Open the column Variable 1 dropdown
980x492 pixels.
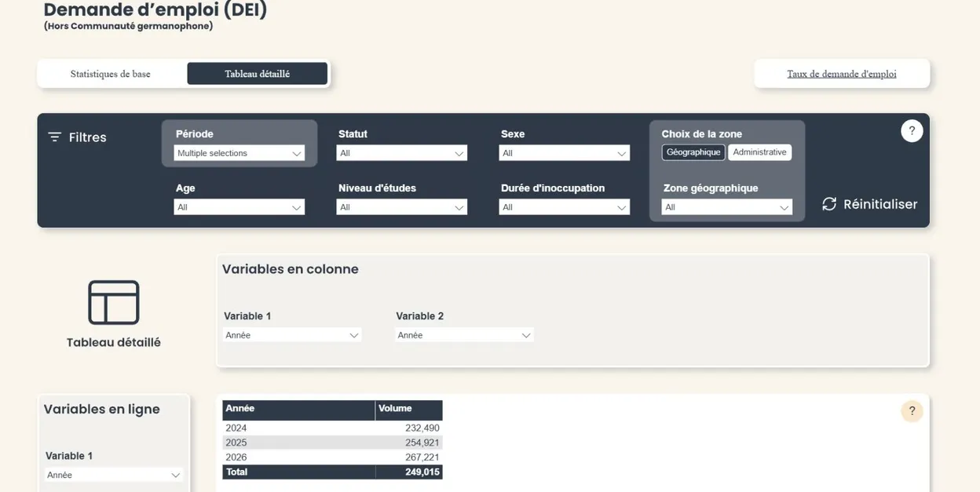coord(292,335)
